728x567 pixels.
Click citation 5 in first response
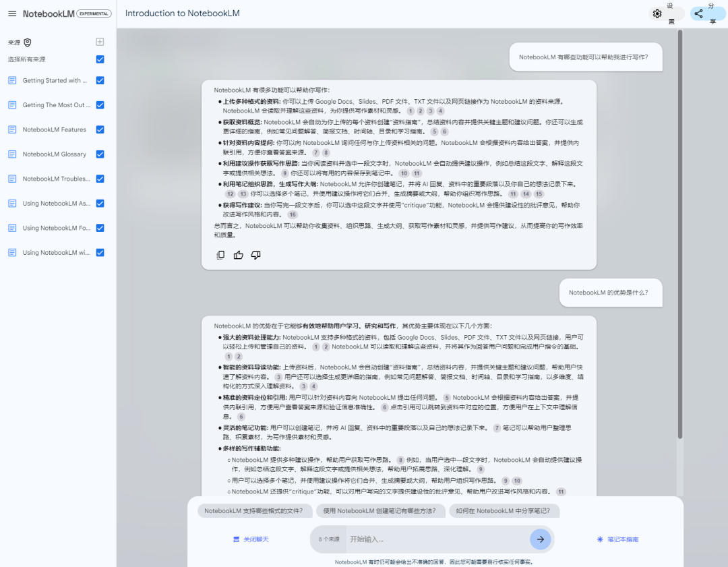tap(434, 132)
